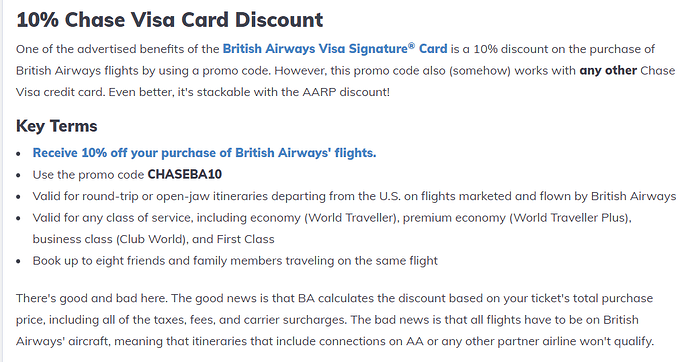Click the 10% Chase Visa Card Discount heading

click(x=169, y=20)
